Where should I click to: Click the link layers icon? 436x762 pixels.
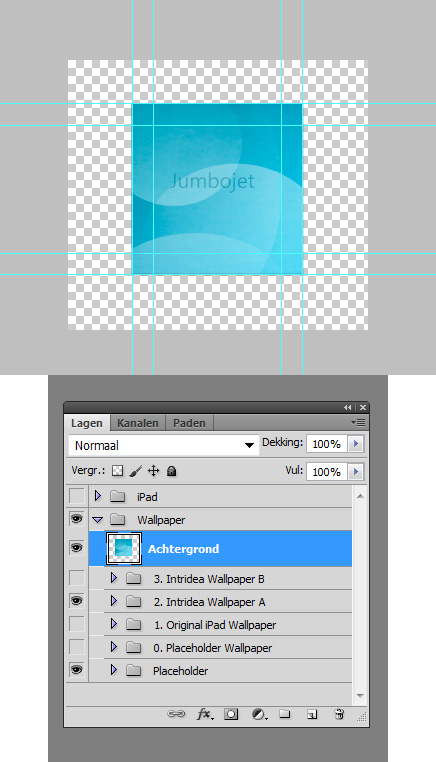(176, 714)
